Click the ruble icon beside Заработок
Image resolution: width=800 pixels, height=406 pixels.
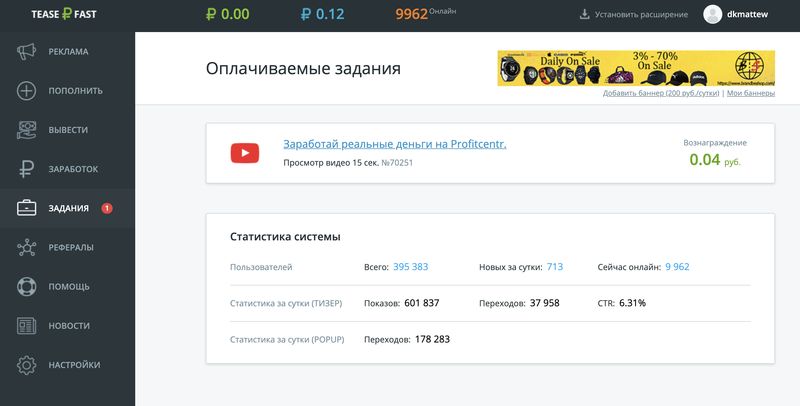coord(27,169)
